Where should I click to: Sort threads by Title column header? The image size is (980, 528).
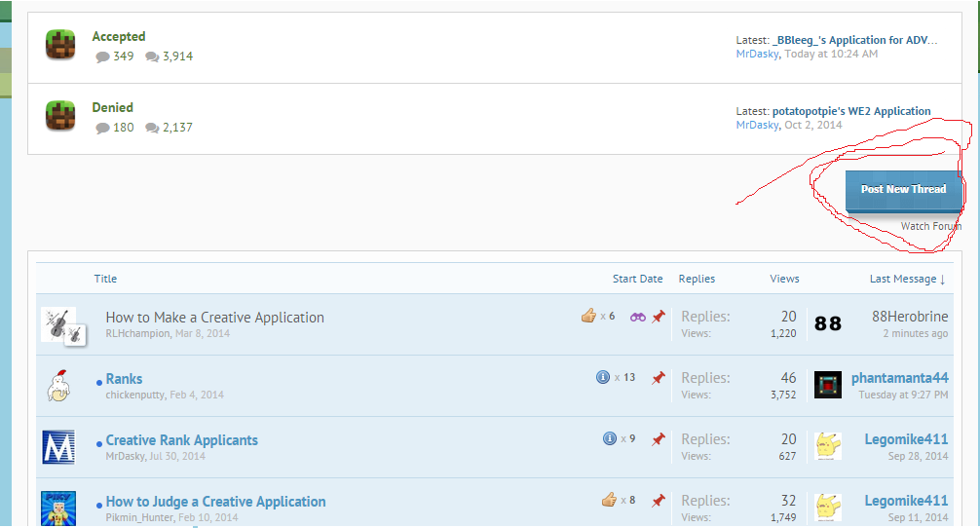(105, 279)
